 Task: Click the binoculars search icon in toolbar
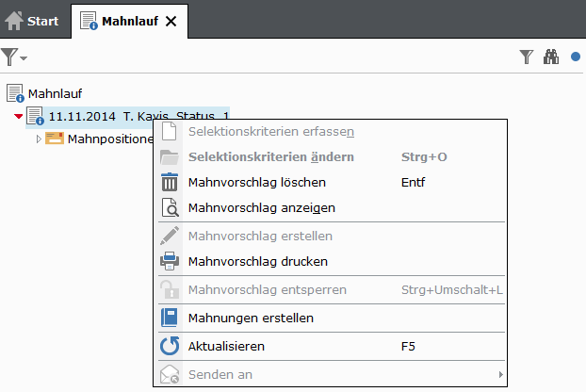click(x=552, y=57)
